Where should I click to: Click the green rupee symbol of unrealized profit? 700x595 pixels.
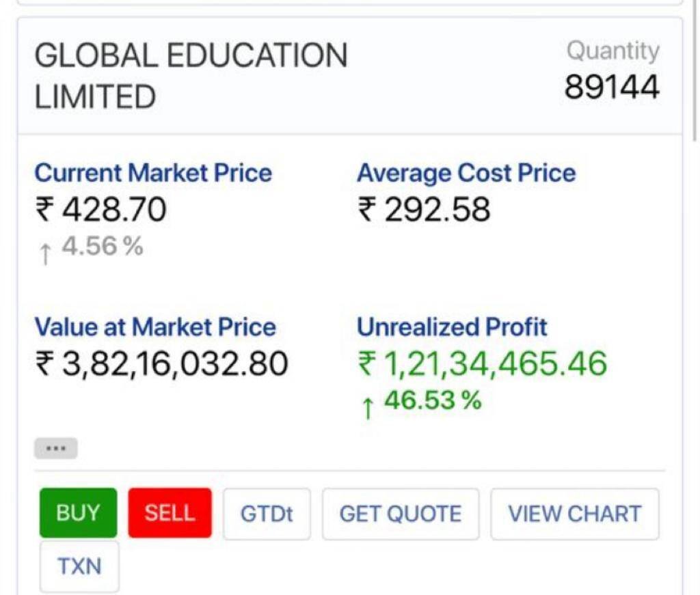pos(368,363)
